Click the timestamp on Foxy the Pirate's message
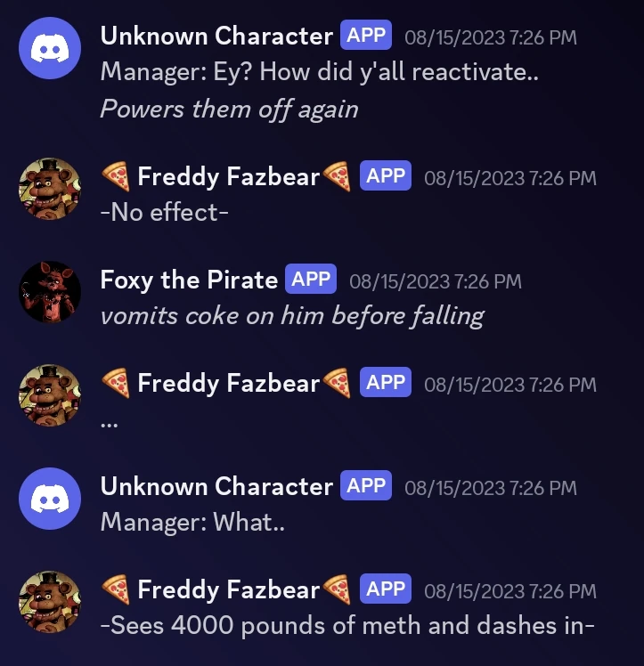 point(436,281)
